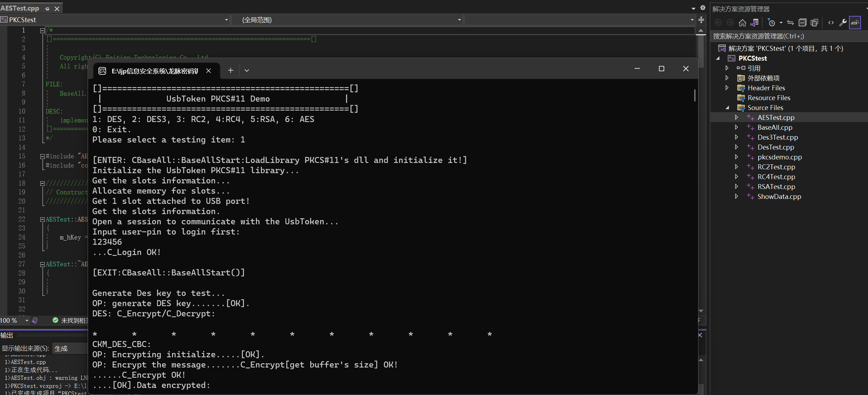Collapse All in Solution Explorer toolbar
The width and height of the screenshot is (868, 395).
[x=802, y=23]
